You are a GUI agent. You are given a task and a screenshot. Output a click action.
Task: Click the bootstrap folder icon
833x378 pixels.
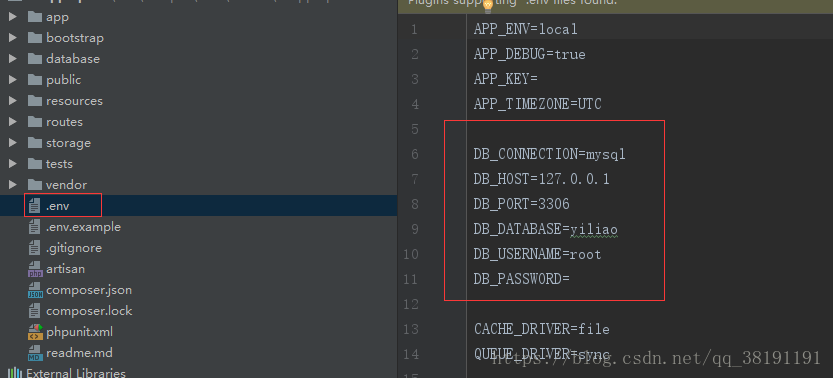35,38
